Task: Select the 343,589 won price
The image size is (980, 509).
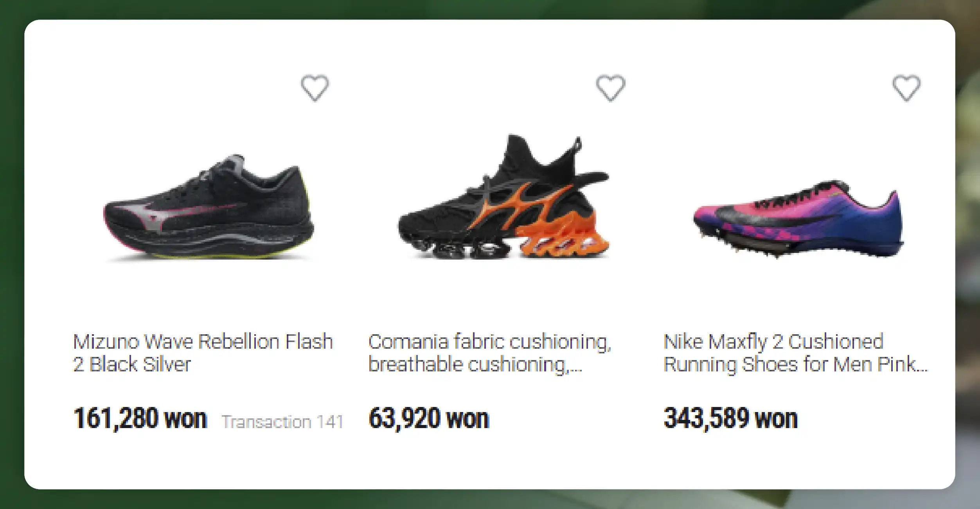Action: tap(730, 419)
